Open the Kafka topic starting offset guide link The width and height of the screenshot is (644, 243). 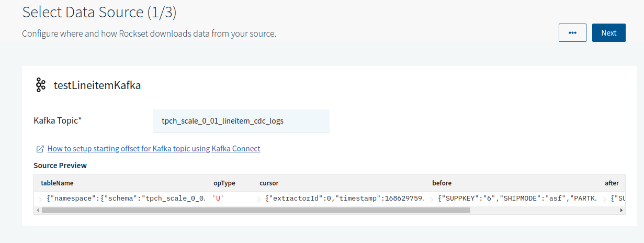(x=154, y=149)
